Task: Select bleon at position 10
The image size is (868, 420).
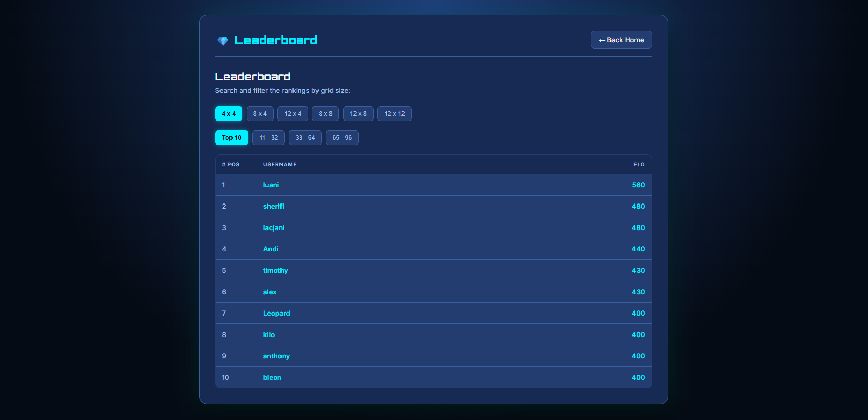Action: [272, 377]
